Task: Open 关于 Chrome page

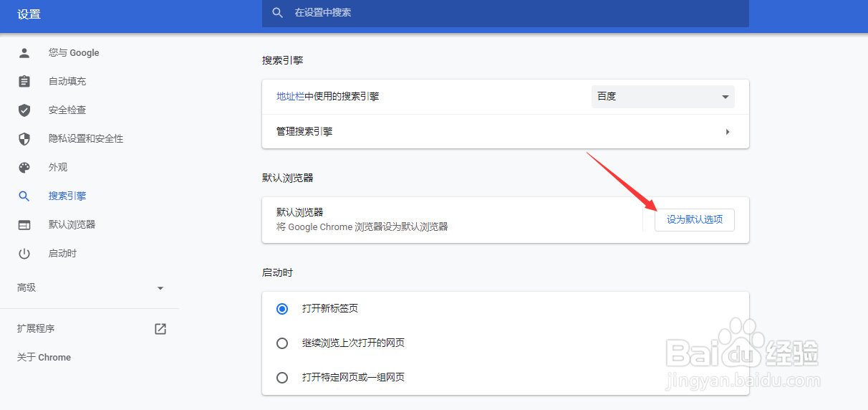Action: tap(44, 357)
